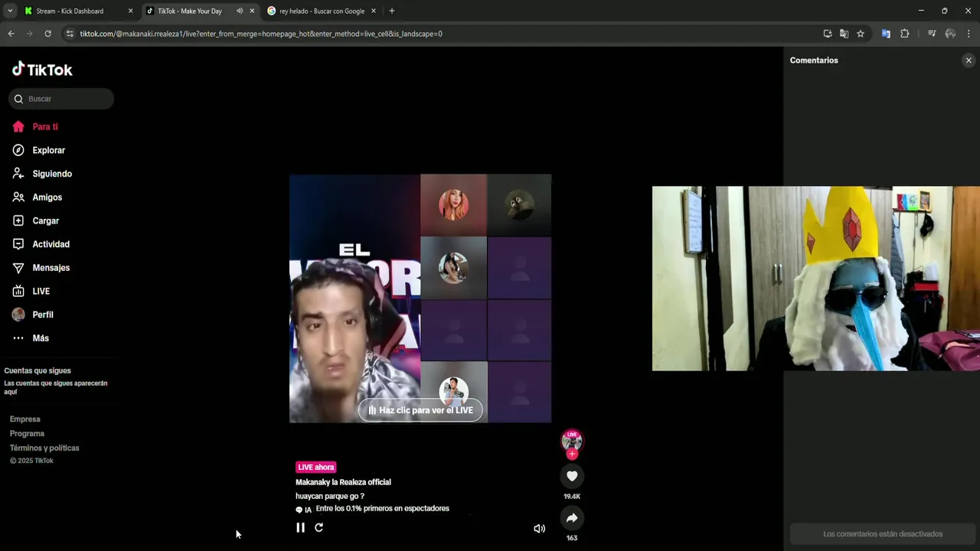Open the Chrome profile avatar

(x=950, y=34)
